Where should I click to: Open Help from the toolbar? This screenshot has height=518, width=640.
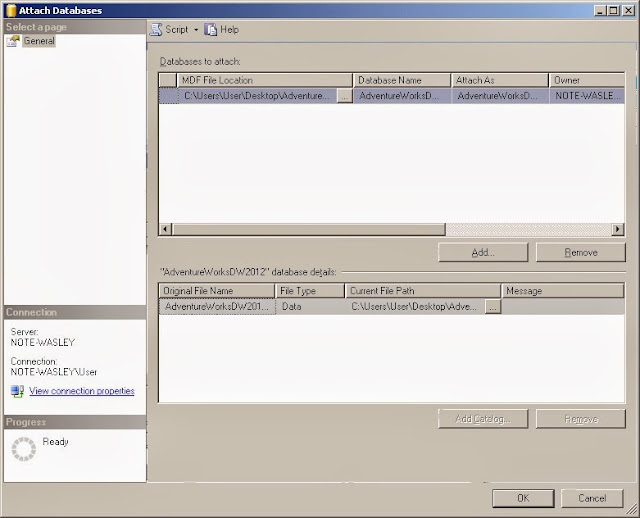[x=222, y=29]
